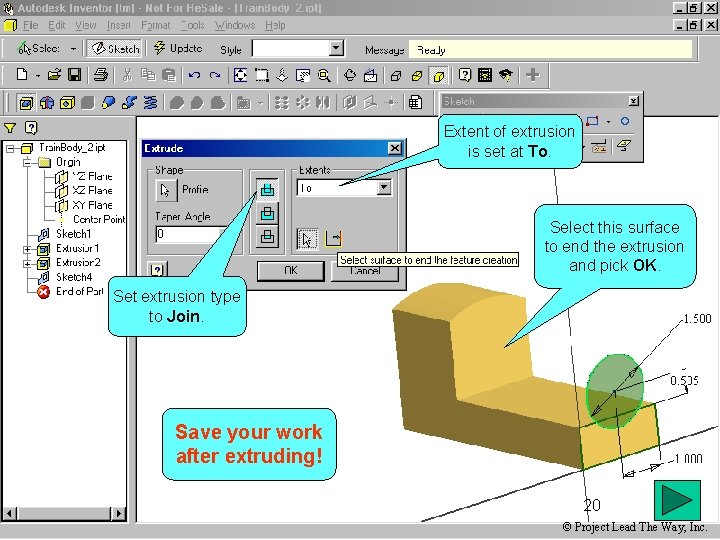This screenshot has width=720, height=540.
Task: Click Cancel in the Extrude dialog
Action: [x=365, y=271]
